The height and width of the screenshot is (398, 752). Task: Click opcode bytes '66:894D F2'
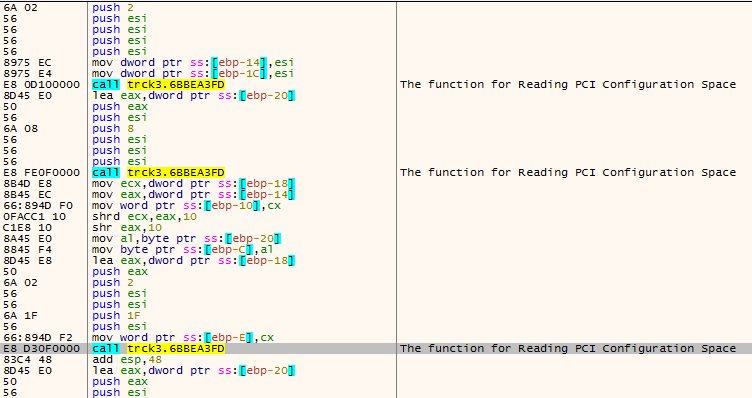pyautogui.click(x=37, y=338)
